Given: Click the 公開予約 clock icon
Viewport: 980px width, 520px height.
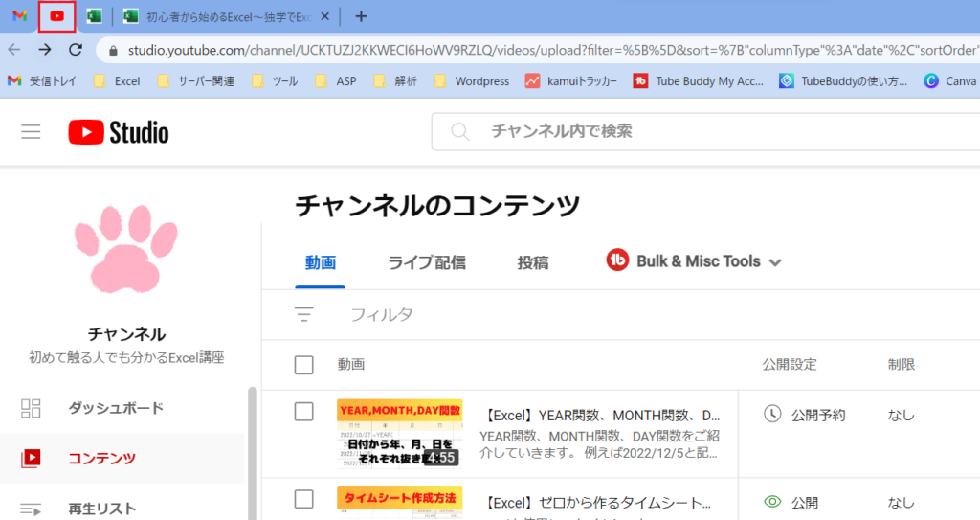Looking at the screenshot, I should pyautogui.click(x=772, y=414).
